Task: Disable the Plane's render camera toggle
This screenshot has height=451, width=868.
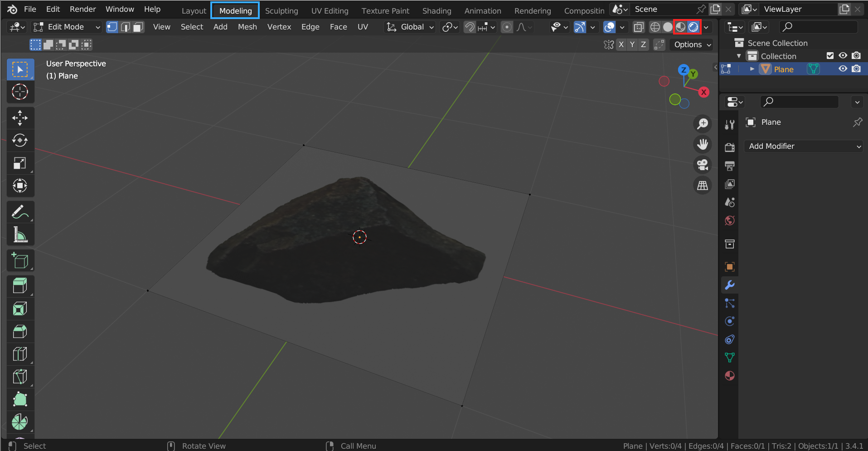Action: tap(856, 69)
